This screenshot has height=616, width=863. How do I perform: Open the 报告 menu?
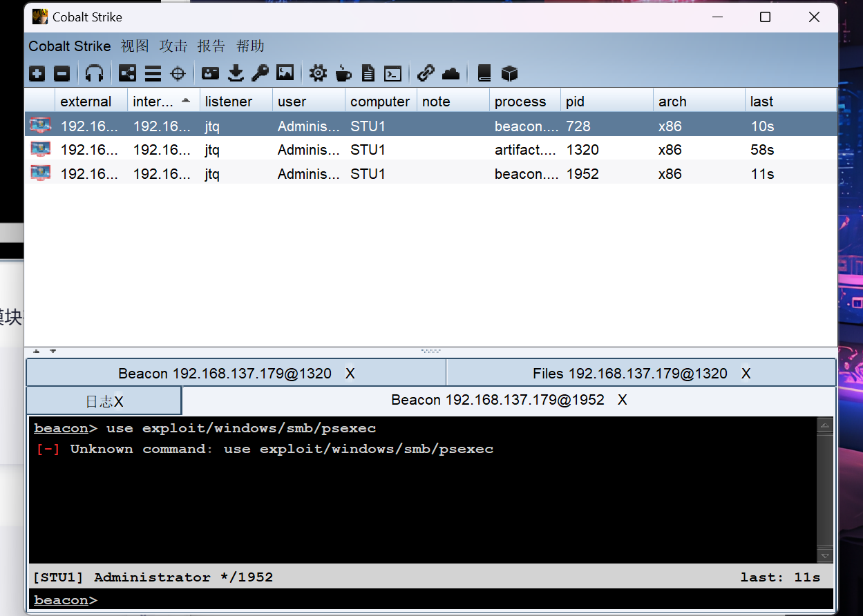[x=211, y=46]
